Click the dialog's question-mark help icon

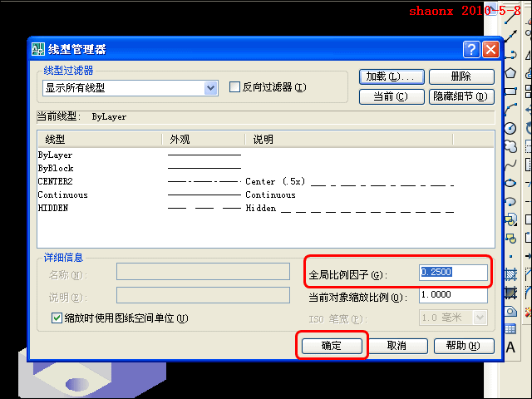point(471,50)
